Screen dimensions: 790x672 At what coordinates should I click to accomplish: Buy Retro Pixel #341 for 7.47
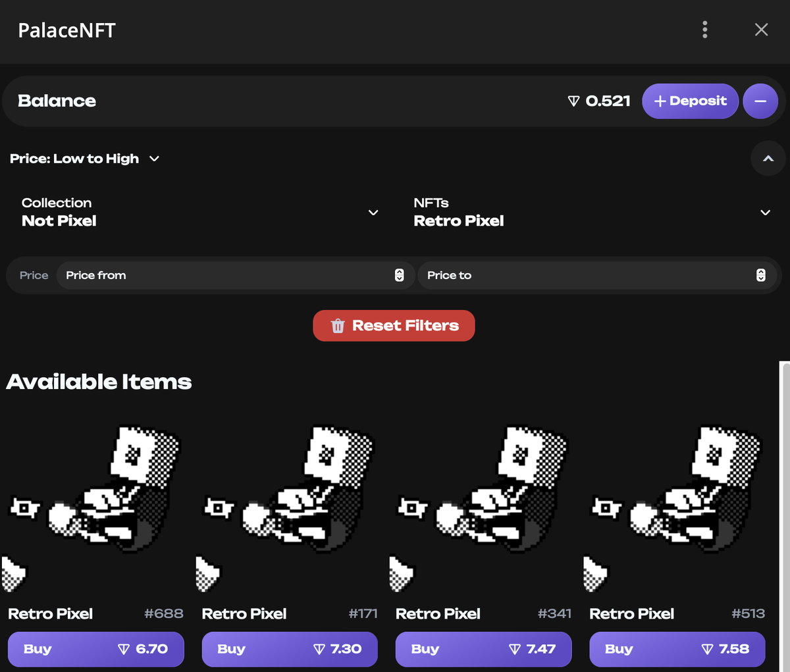(483, 649)
